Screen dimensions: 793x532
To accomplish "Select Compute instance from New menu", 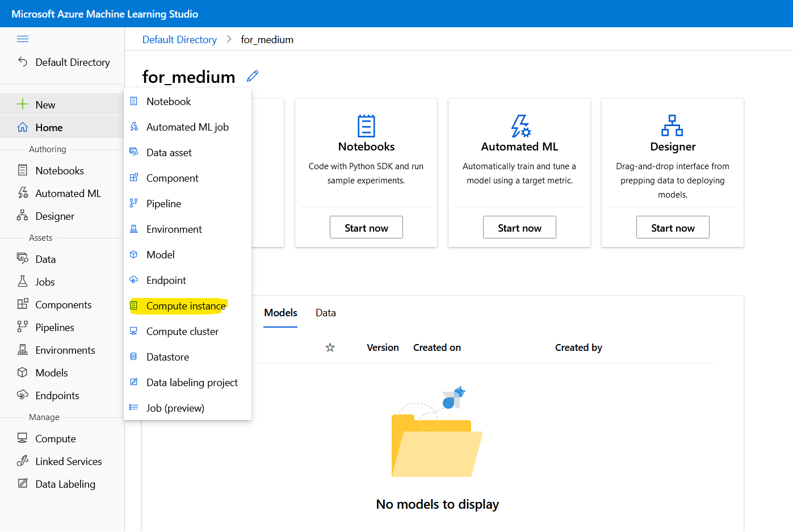I will 187,305.
